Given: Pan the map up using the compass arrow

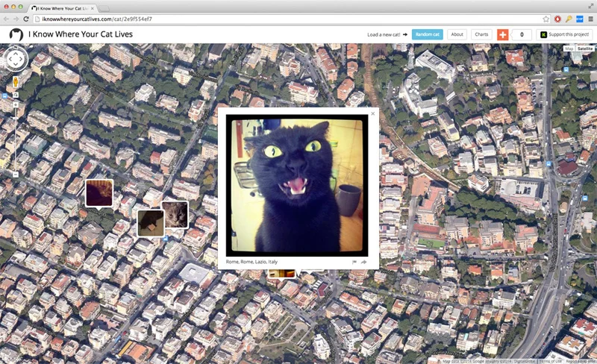Looking at the screenshot, I should tap(16, 52).
